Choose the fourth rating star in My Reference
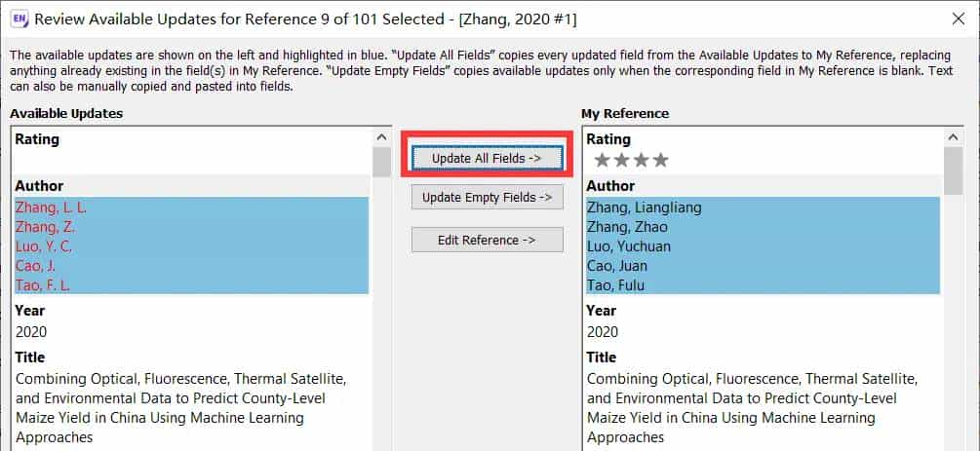 pyautogui.click(x=661, y=160)
